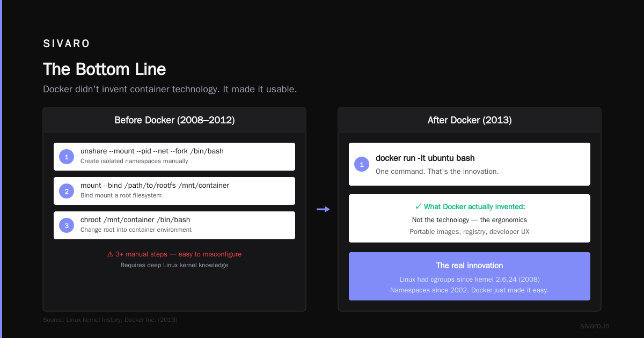Click the Source: Linux kernel history text
The height and width of the screenshot is (338, 644).
(110, 320)
